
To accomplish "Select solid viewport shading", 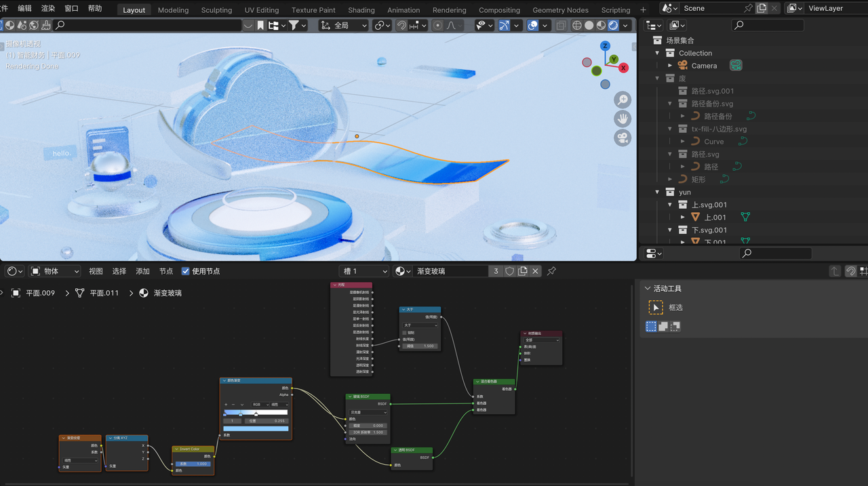I will tap(589, 25).
